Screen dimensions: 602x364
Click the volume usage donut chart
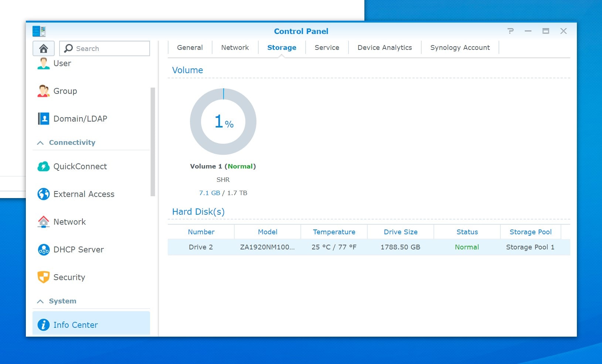[x=223, y=122]
